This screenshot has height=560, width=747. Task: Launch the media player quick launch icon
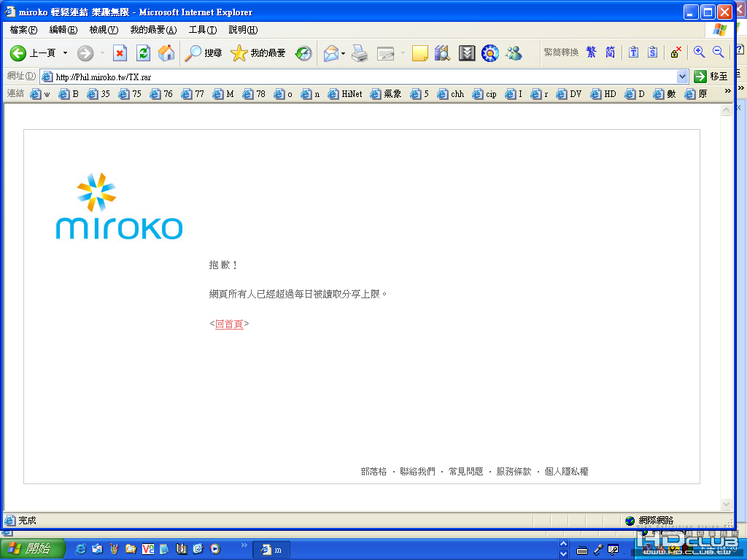click(215, 549)
